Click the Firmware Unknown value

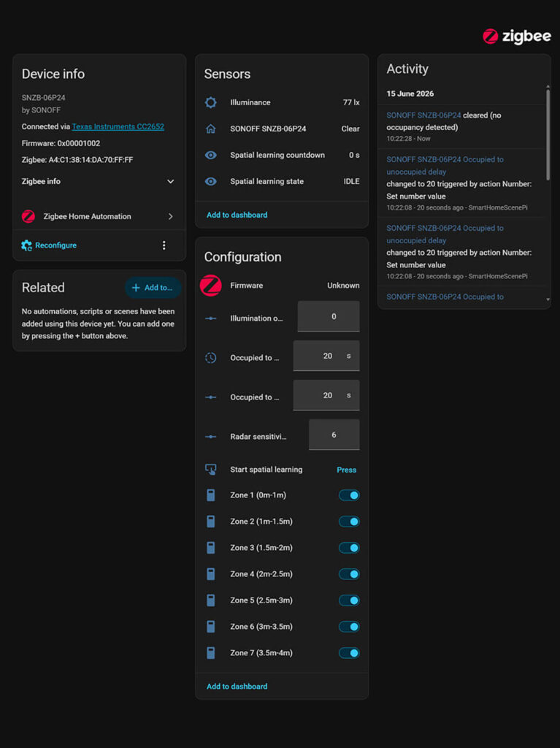[x=343, y=286]
